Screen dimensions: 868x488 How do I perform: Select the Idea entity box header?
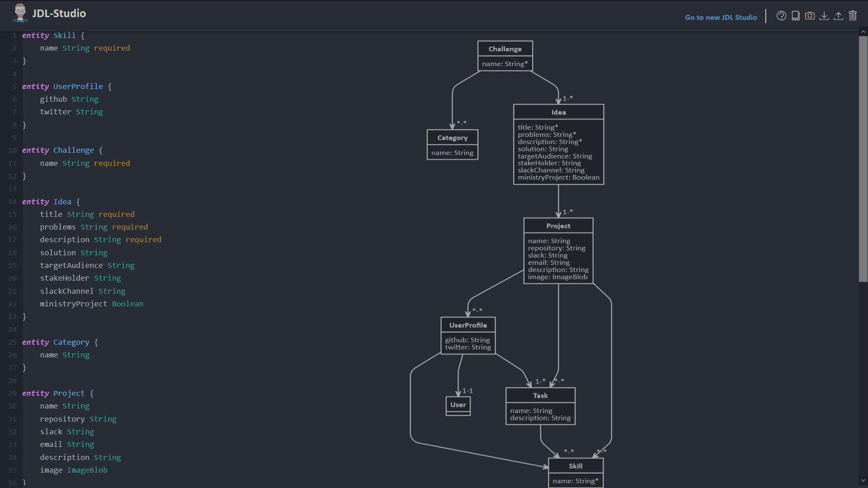558,112
